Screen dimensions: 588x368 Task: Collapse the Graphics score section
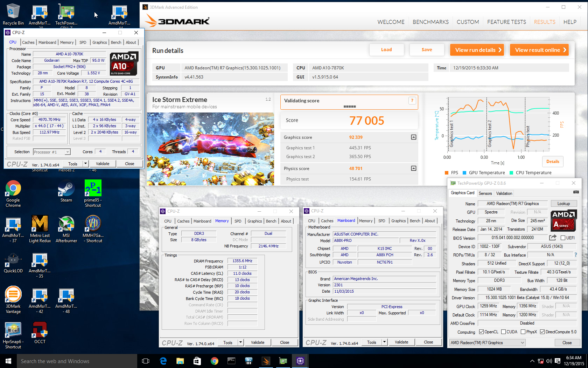click(414, 137)
